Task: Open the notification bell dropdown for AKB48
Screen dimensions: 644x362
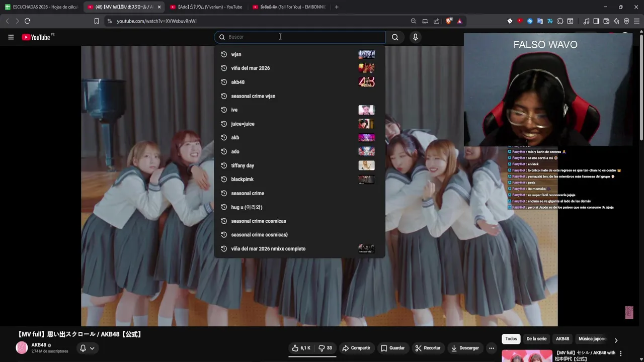Action: click(87, 348)
